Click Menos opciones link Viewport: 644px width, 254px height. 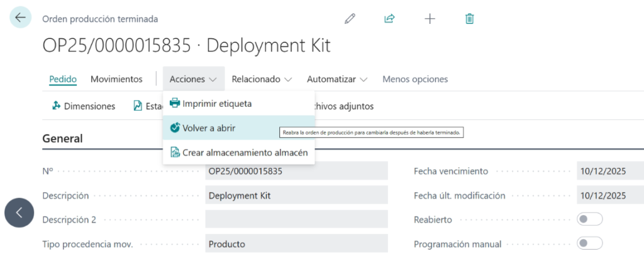pyautogui.click(x=415, y=79)
